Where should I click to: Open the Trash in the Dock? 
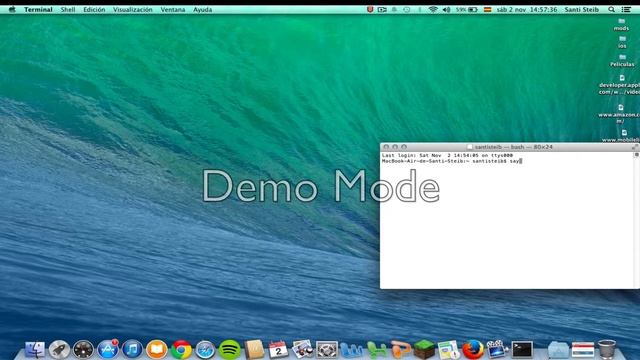(x=607, y=349)
